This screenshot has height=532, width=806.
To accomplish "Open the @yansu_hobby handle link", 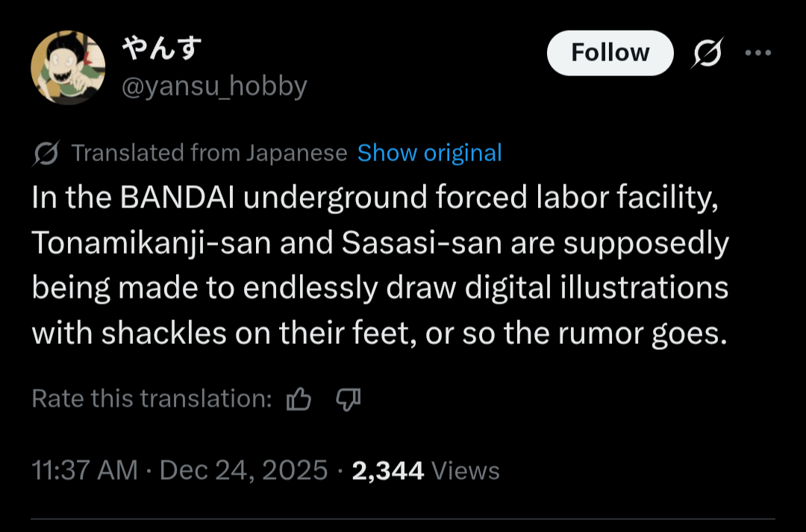I will [214, 87].
